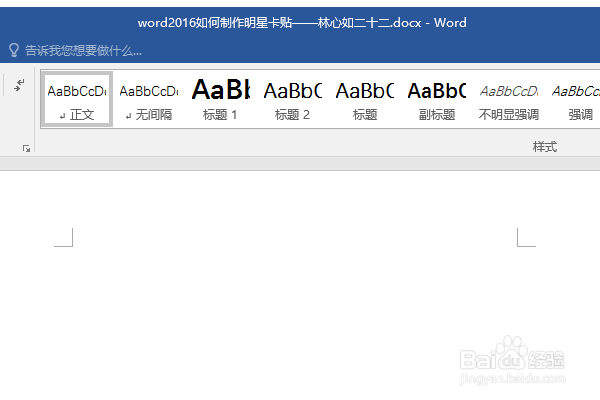Open the paragraph settings dialog launcher

coord(26,149)
